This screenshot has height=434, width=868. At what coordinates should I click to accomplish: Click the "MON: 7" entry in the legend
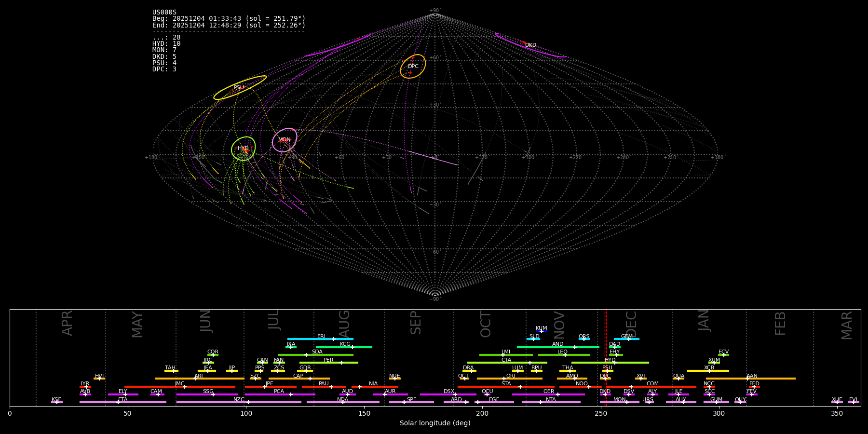(164, 50)
